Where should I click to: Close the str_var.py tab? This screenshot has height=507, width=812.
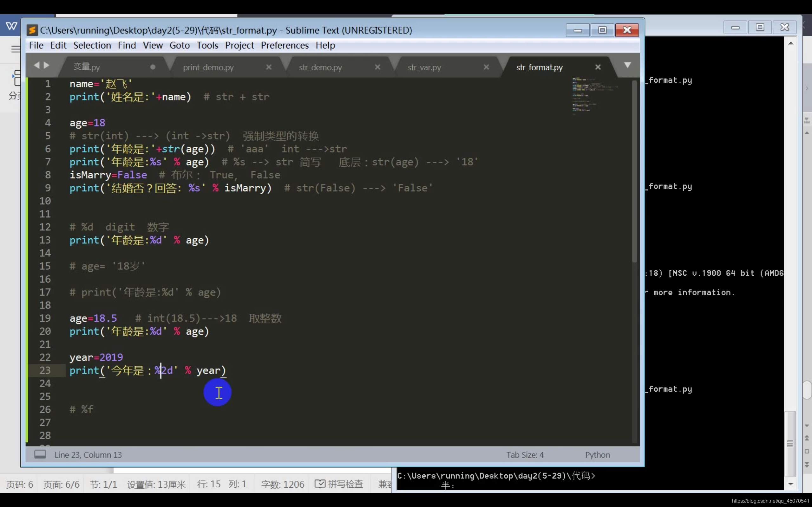[486, 67]
